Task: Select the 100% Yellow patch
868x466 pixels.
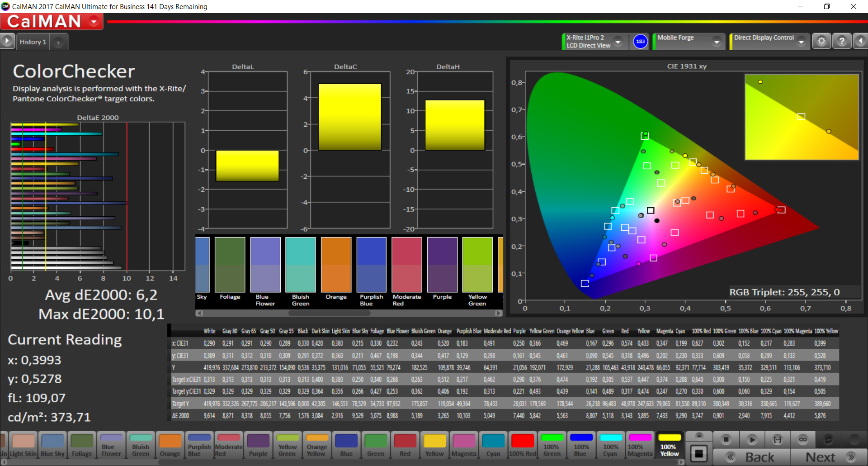Action: click(670, 445)
